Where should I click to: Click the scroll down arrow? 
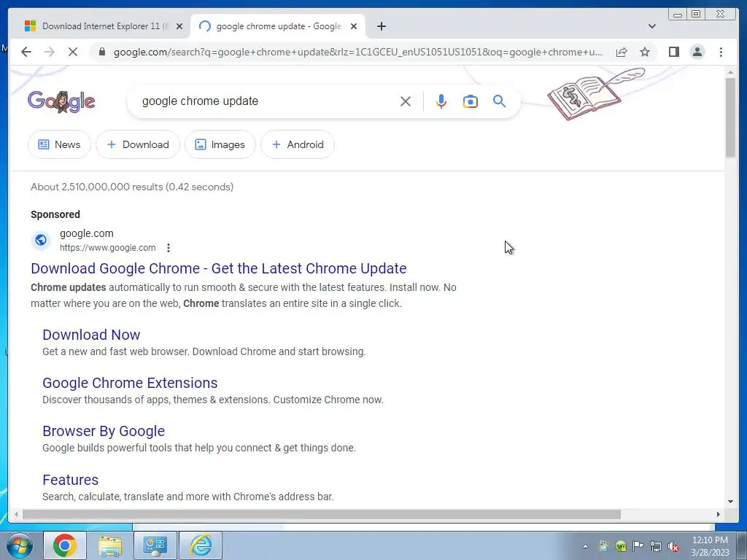point(730,501)
